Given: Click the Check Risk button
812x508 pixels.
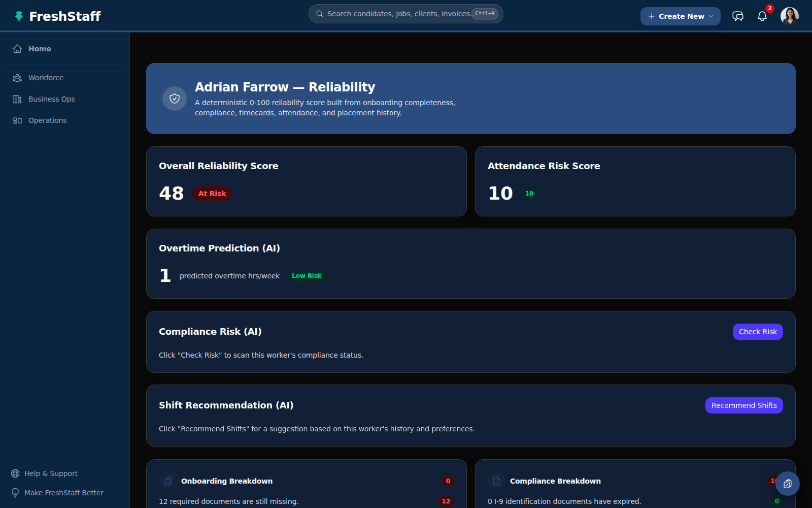Looking at the screenshot, I should 758,332.
